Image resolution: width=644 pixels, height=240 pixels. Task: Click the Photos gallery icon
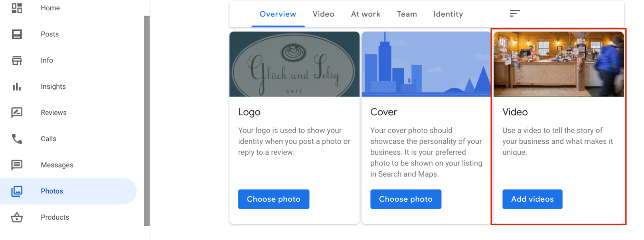pos(17,191)
